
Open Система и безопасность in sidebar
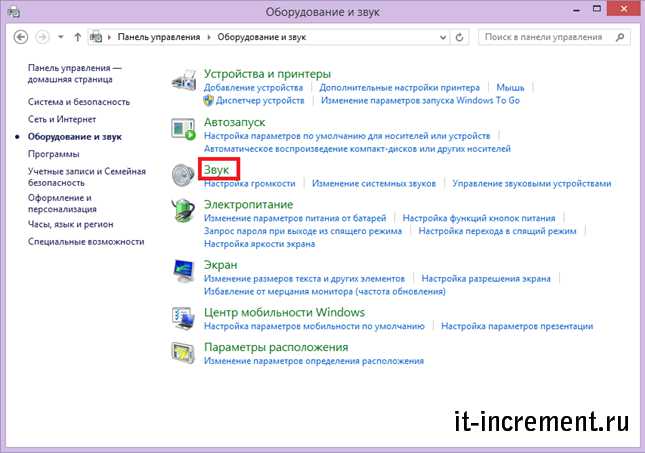point(79,102)
